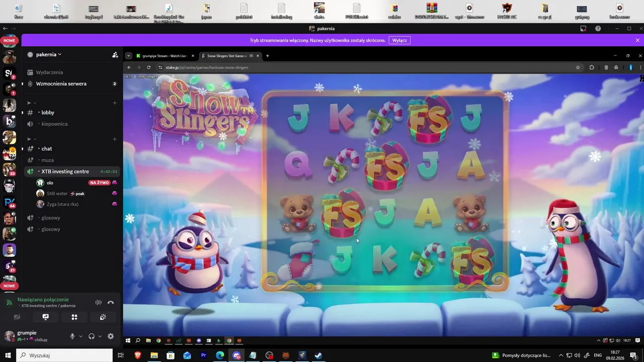644x362 pixels.
Task: Dismiss the purple streamer mode banner
Action: [x=637, y=40]
